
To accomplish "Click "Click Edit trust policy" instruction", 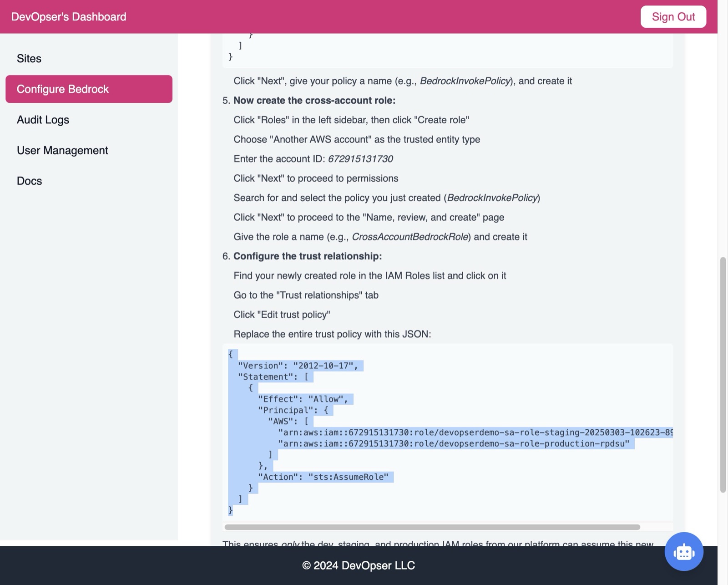I will click(282, 315).
